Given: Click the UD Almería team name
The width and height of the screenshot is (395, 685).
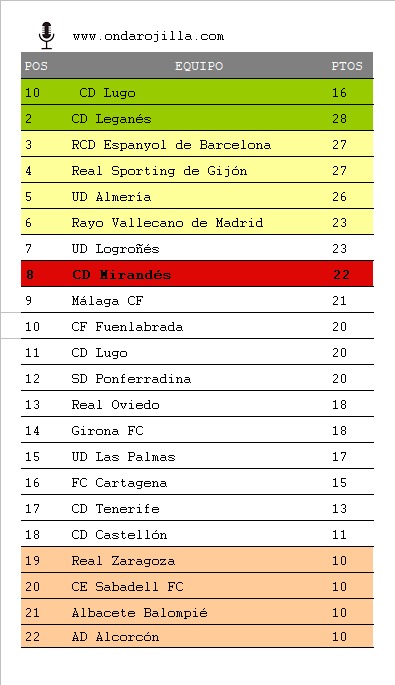Looking at the screenshot, I should (x=111, y=197).
